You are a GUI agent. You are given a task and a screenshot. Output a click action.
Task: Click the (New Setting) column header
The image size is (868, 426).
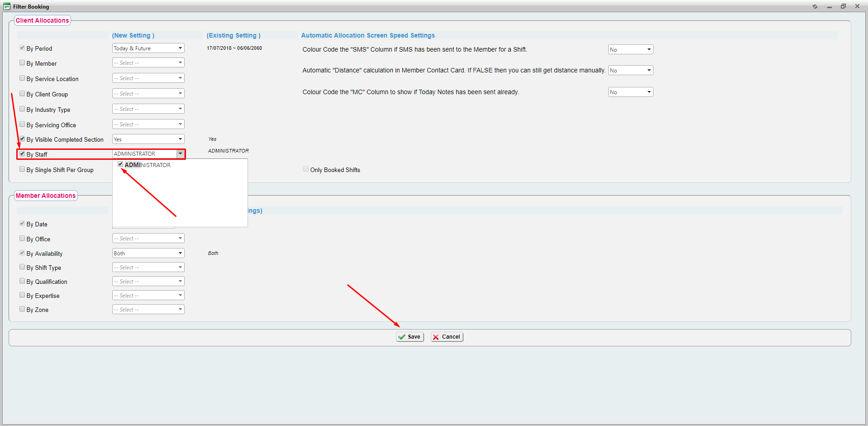click(x=133, y=35)
